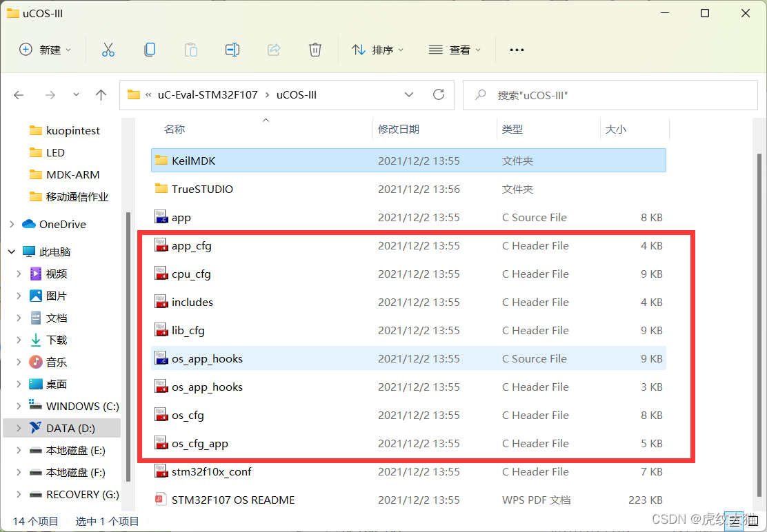Expand the 文档 documents node
This screenshot has width=767, height=532.
pos(19,318)
